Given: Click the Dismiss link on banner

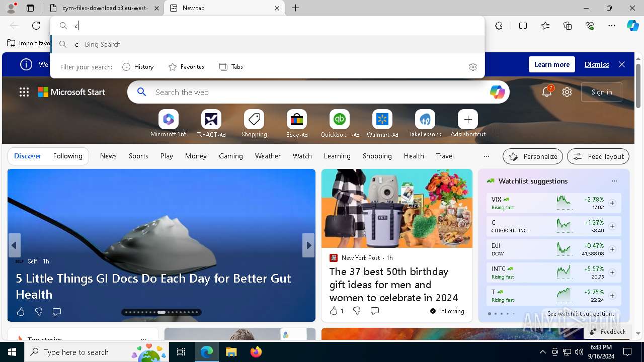Looking at the screenshot, I should (597, 64).
